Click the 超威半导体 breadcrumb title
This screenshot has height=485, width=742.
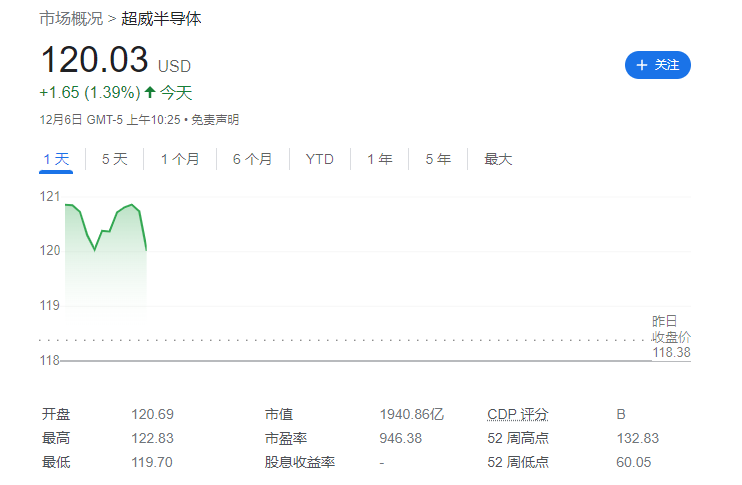161,19
